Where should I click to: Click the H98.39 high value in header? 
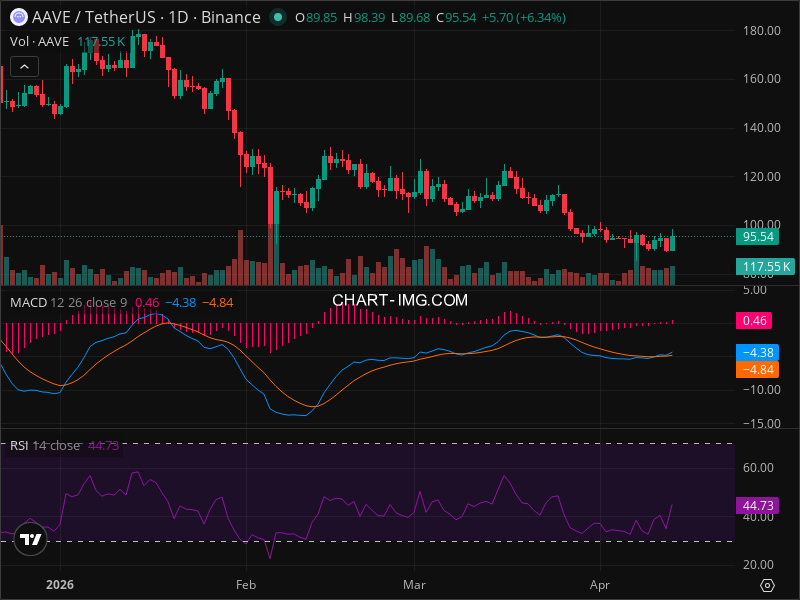pyautogui.click(x=364, y=18)
